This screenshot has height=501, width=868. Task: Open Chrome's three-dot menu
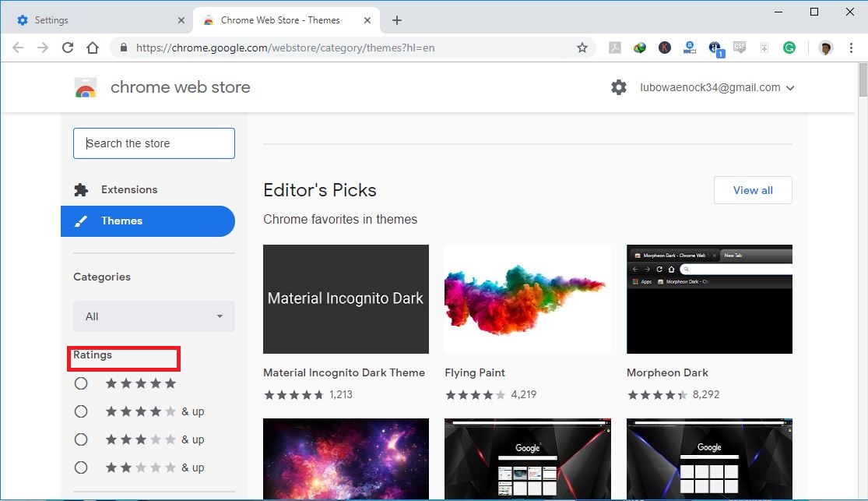click(x=851, y=48)
